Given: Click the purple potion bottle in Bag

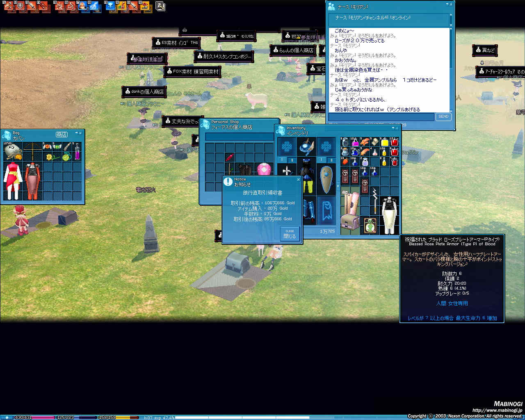Looking at the screenshot, I should coord(77,151).
